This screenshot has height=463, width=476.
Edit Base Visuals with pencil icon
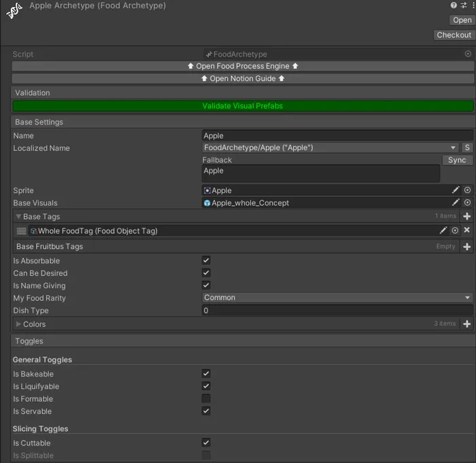tap(456, 203)
